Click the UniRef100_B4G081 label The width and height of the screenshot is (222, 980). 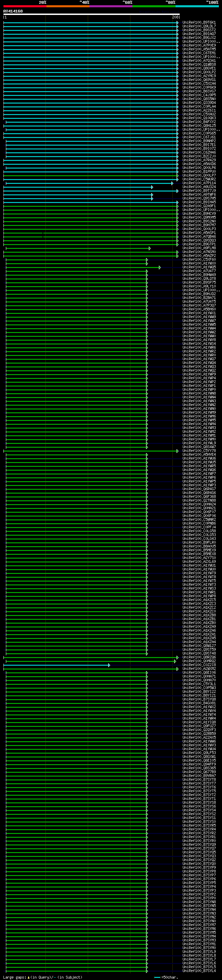tap(199, 703)
